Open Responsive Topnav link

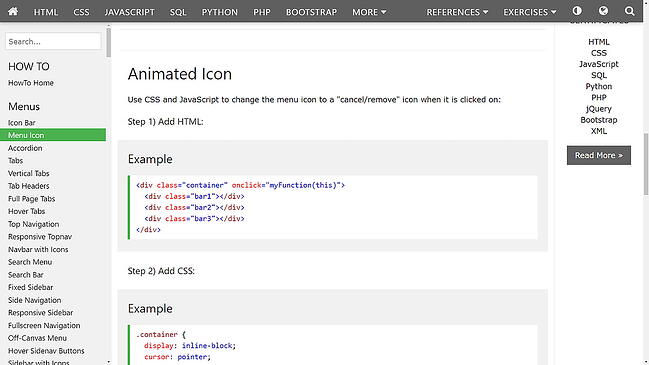(40, 237)
